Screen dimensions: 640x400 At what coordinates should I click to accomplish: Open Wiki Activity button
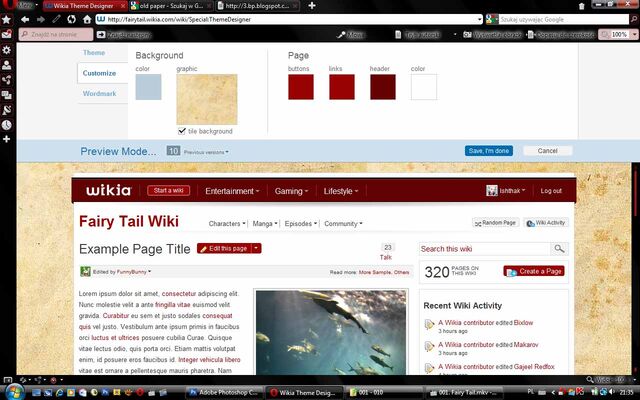point(546,223)
